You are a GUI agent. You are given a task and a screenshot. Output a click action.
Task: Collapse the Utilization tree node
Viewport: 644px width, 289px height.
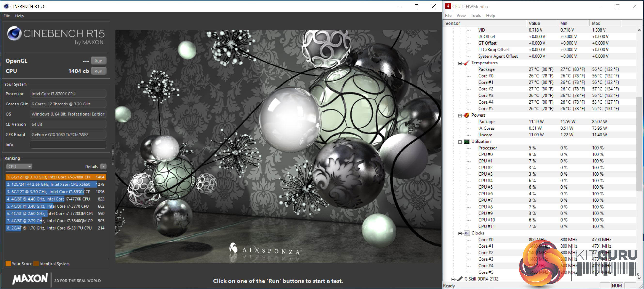(x=460, y=142)
